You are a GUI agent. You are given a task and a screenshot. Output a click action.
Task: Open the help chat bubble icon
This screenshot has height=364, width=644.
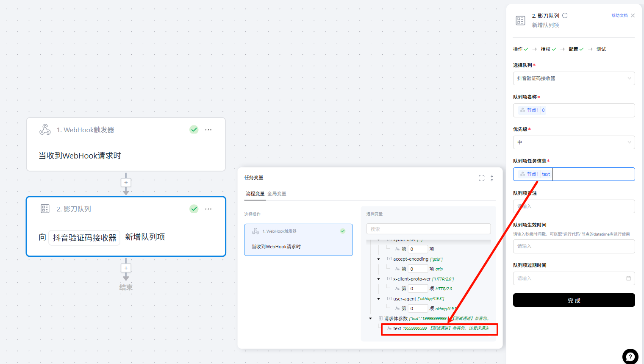[x=630, y=356]
